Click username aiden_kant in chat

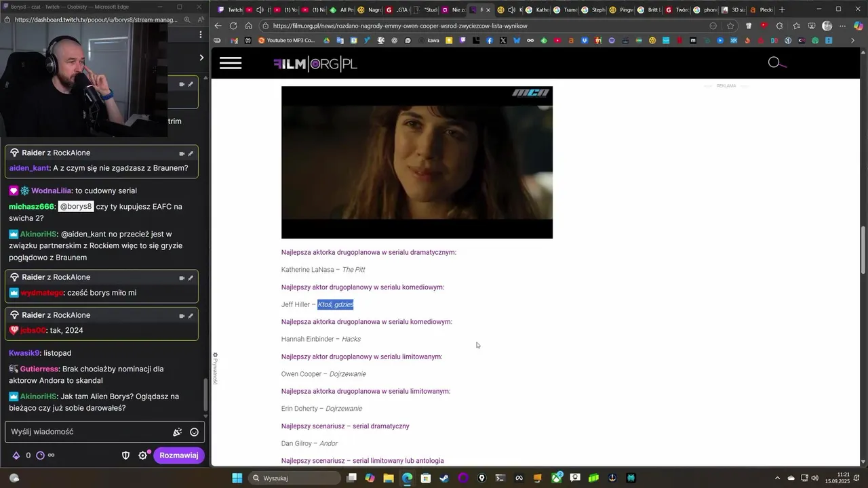point(29,168)
